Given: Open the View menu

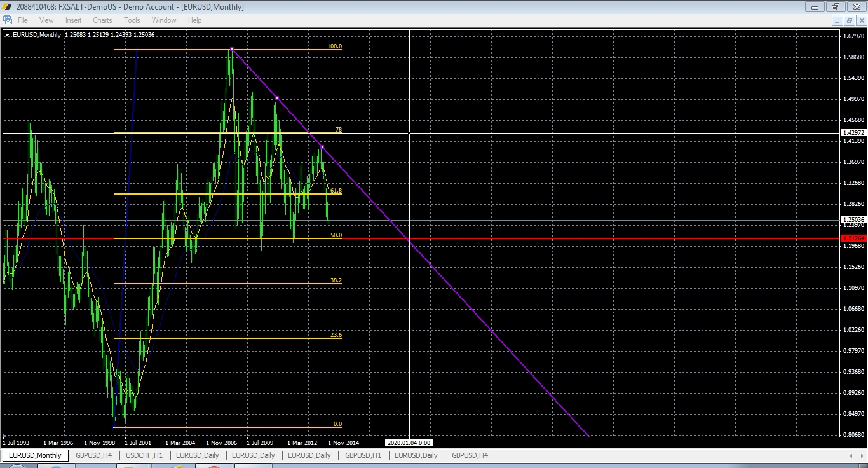Looking at the screenshot, I should (x=46, y=20).
